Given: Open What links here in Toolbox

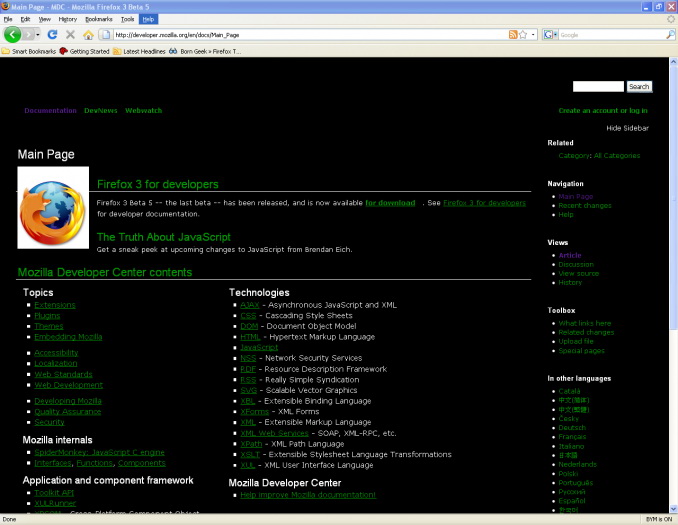Looking at the screenshot, I should click(x=585, y=323).
